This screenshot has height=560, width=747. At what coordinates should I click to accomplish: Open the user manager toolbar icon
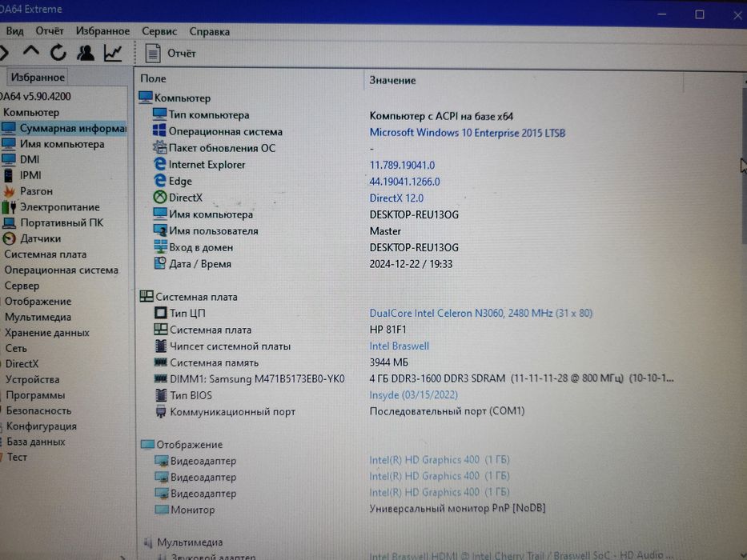click(x=86, y=52)
